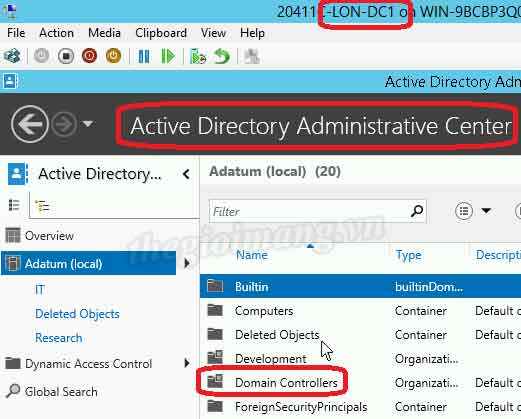Viewport: 521px width, 419px height.
Task: Click the Global Search magnifier icon
Action: click(x=13, y=391)
